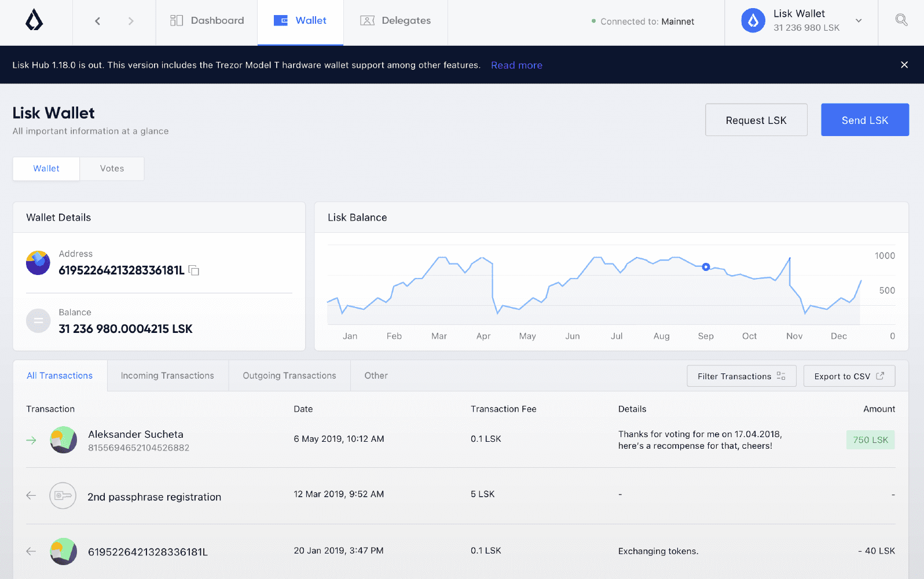Click the 750 LSK amount badge
The width and height of the screenshot is (924, 579).
click(871, 440)
